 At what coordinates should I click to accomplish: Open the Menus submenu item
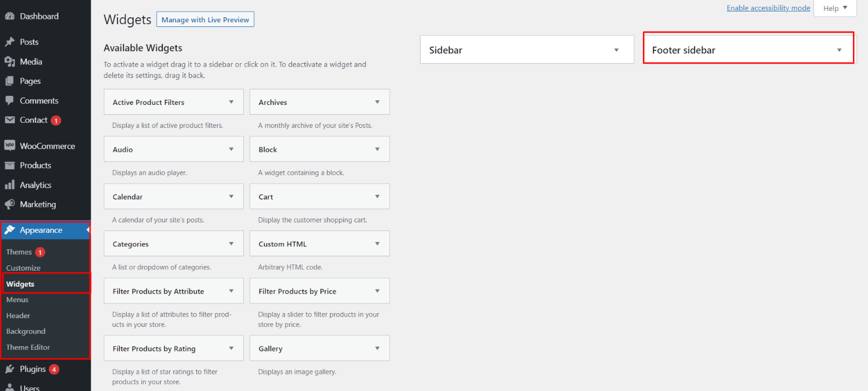click(x=17, y=299)
